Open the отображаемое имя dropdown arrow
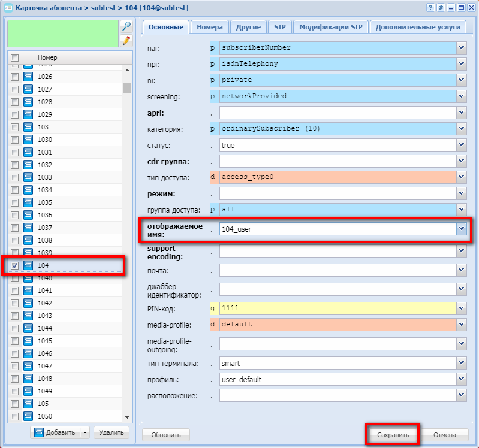 [461, 229]
